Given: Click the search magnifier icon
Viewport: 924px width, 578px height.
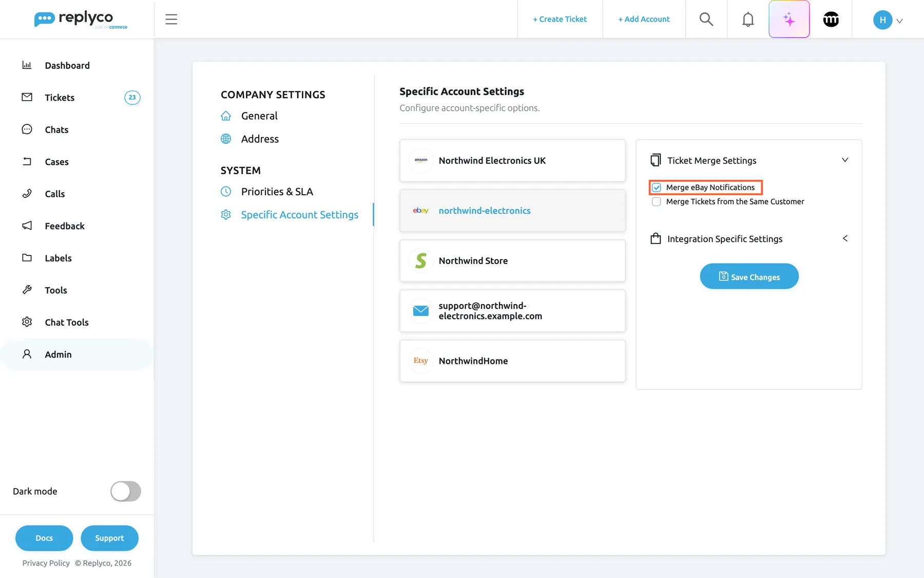Looking at the screenshot, I should [x=706, y=20].
